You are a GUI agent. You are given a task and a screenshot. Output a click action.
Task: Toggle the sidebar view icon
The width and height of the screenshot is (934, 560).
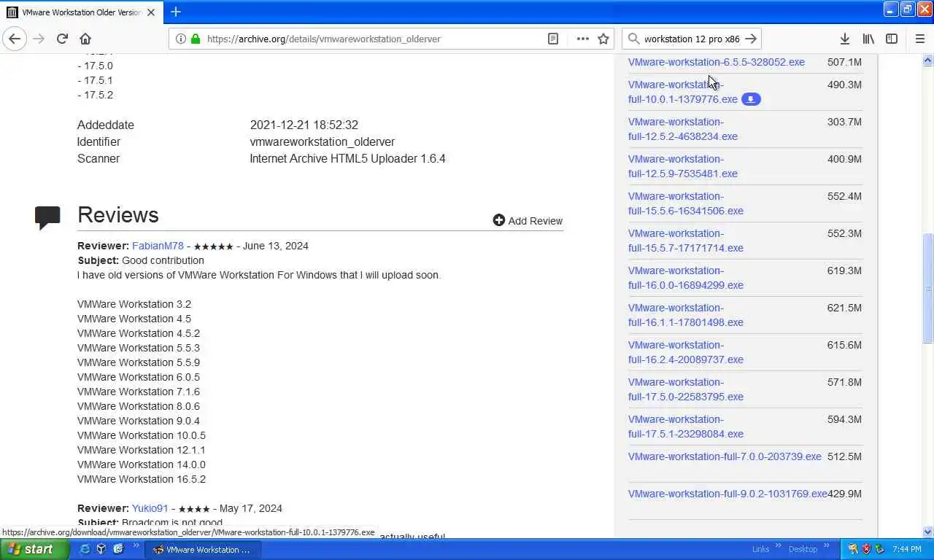click(x=892, y=39)
